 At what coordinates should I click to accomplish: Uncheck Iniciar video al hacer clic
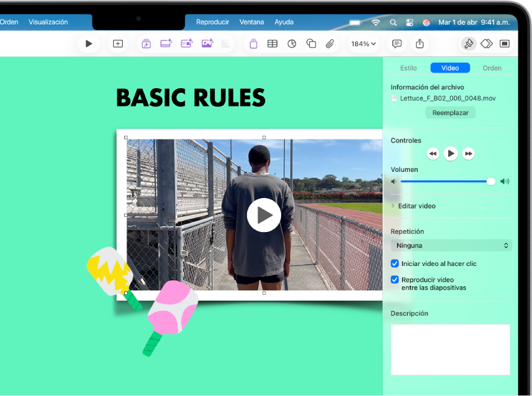point(394,263)
